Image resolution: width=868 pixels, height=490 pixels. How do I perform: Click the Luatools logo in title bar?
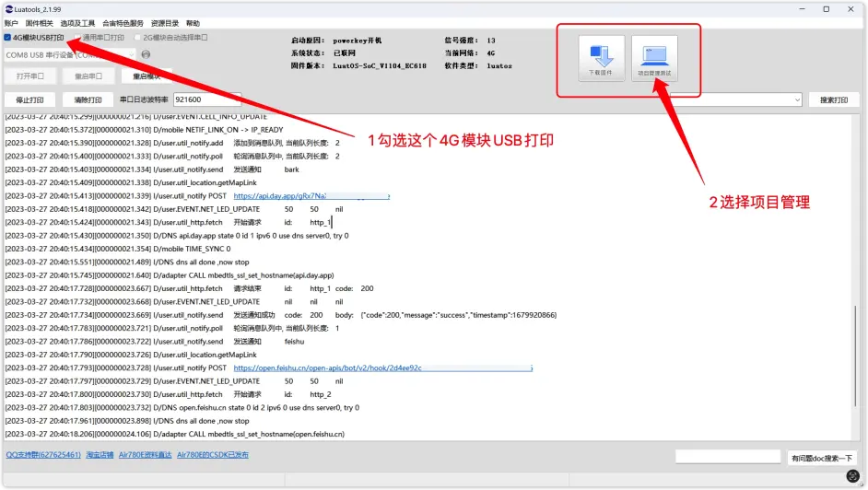(8, 8)
